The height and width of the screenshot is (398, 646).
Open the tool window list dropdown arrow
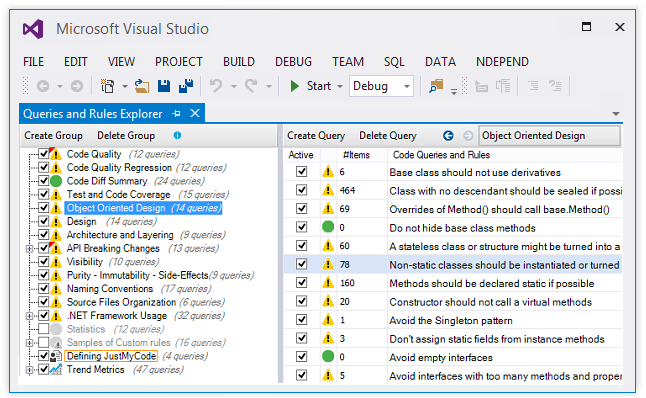(616, 114)
